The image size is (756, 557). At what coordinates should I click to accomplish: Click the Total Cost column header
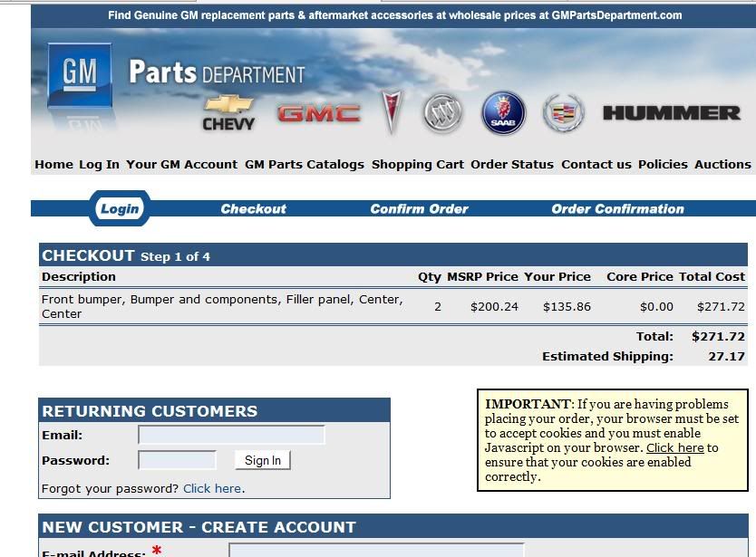pyautogui.click(x=712, y=276)
